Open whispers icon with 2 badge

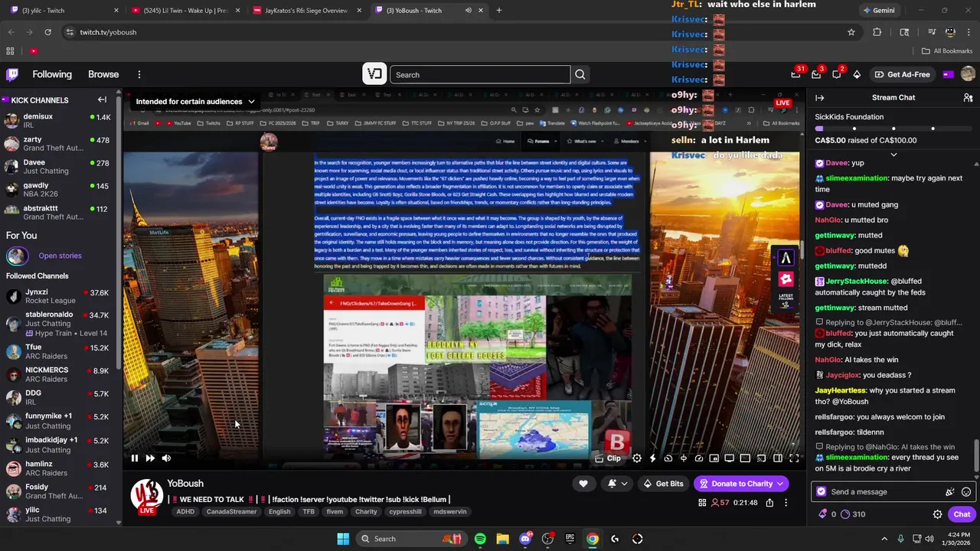click(837, 74)
